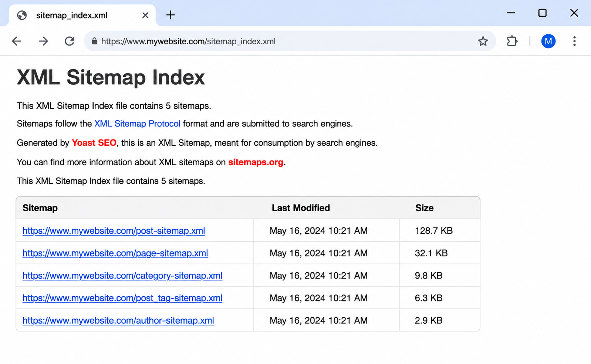Click the Sitemap column header
The height and width of the screenshot is (364, 591).
[40, 208]
